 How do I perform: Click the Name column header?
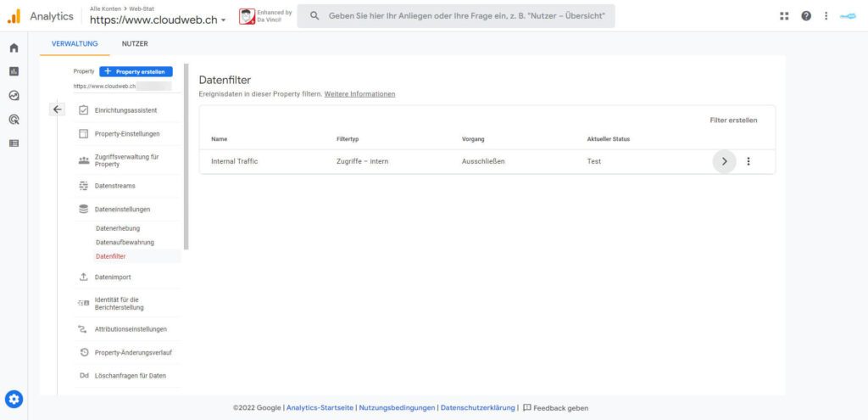pos(220,139)
